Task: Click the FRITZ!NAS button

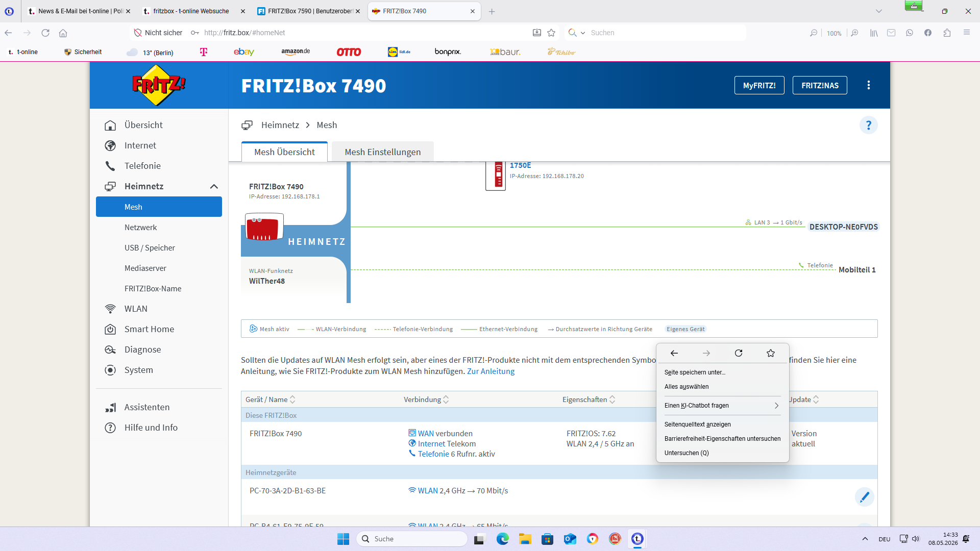Action: point(820,85)
